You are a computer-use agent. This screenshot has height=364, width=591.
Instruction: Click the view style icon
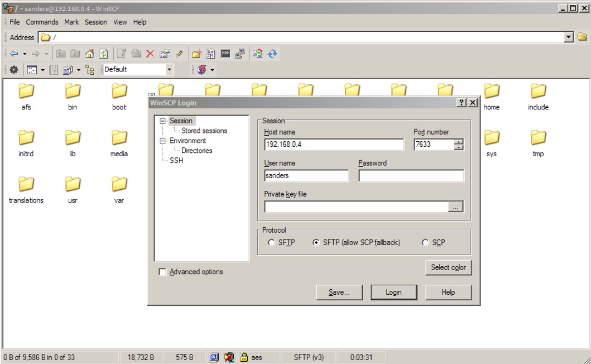(32, 70)
